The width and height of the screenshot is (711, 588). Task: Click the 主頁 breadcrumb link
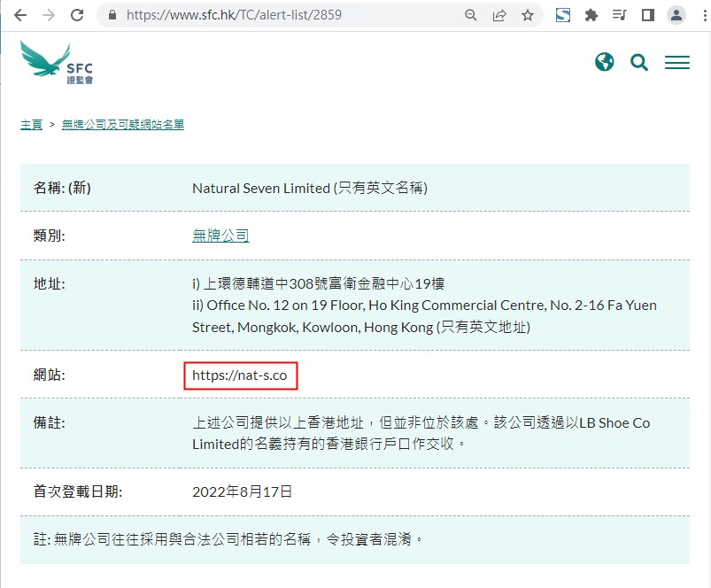tap(32, 125)
